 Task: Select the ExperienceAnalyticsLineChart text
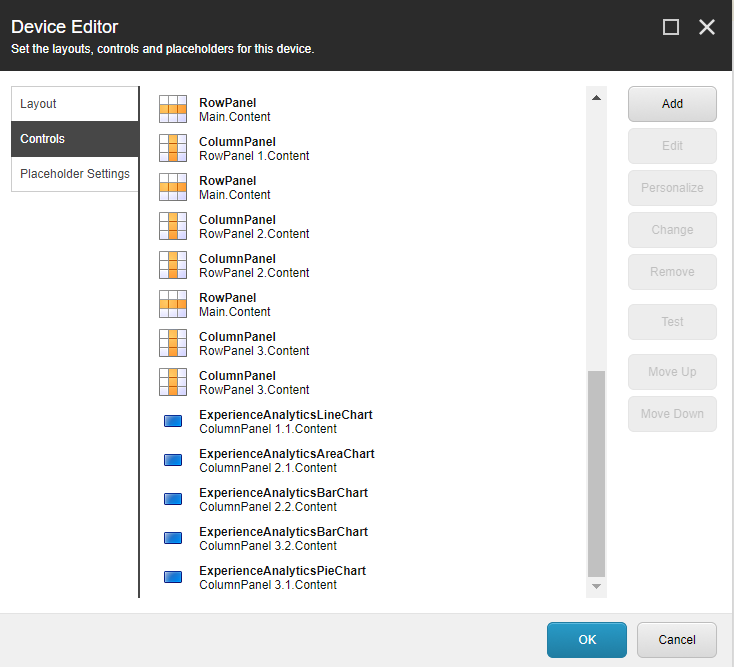[286, 415]
